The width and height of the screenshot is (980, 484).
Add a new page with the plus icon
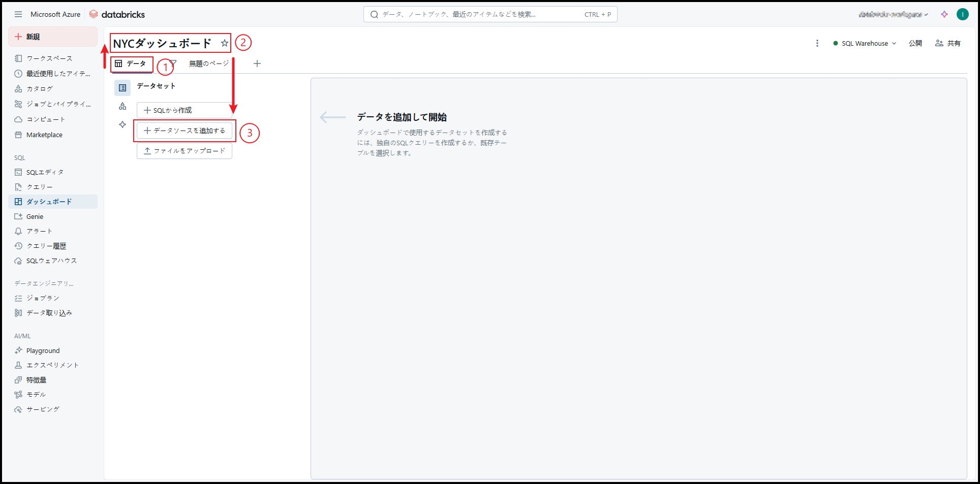[x=257, y=63]
